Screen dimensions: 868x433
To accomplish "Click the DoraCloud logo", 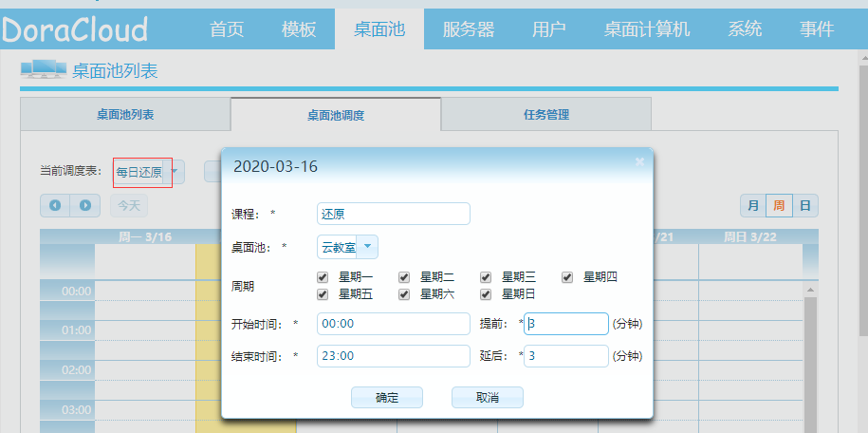I will pyautogui.click(x=75, y=29).
